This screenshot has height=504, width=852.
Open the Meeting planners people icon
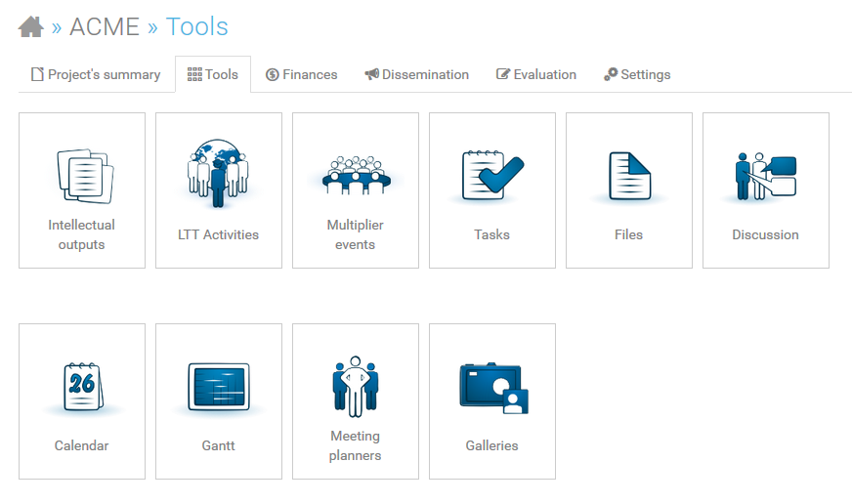point(355,386)
